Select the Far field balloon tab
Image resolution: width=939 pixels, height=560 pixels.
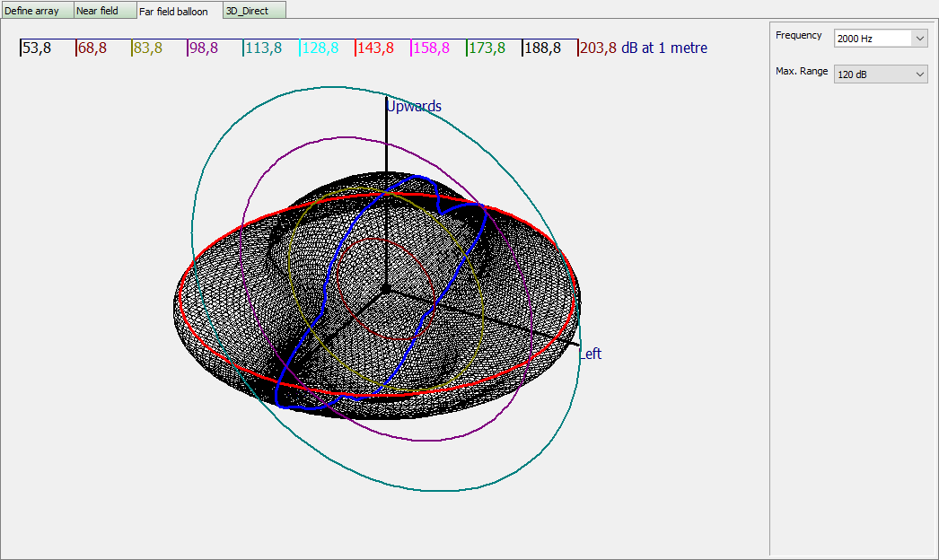pyautogui.click(x=180, y=11)
